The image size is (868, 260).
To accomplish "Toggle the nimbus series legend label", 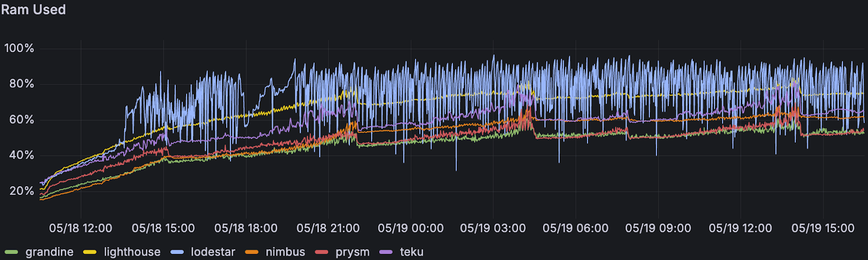I will click(285, 252).
